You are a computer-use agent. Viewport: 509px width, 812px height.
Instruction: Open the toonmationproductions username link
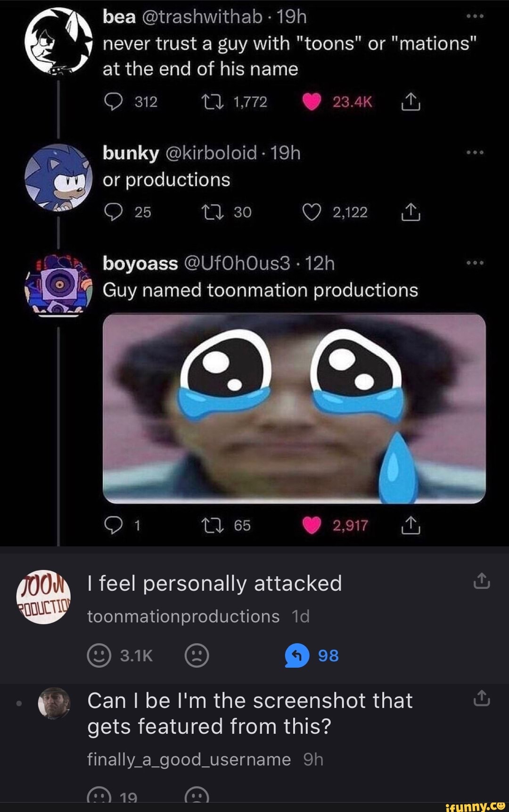tap(183, 616)
